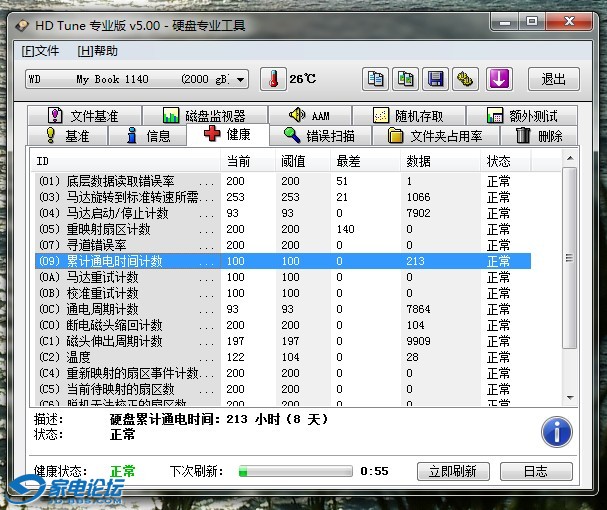
Task: Click the copy info to clipboard icon
Action: 375,79
